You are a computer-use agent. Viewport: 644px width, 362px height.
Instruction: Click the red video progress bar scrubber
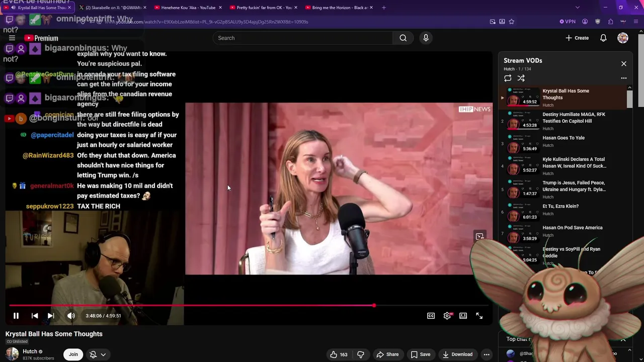[x=374, y=305]
